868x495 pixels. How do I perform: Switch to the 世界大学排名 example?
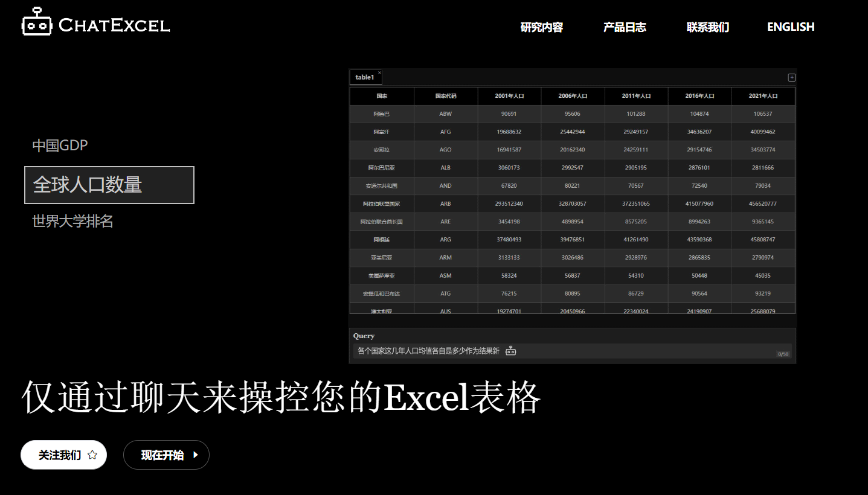coord(72,222)
